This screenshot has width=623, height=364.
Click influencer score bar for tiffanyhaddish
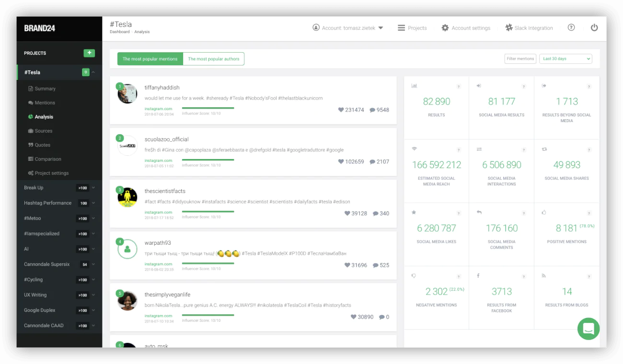(208, 108)
